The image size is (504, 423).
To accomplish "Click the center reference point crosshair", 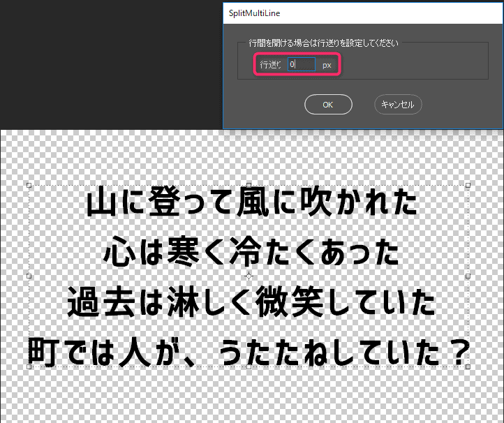I will 249,276.
